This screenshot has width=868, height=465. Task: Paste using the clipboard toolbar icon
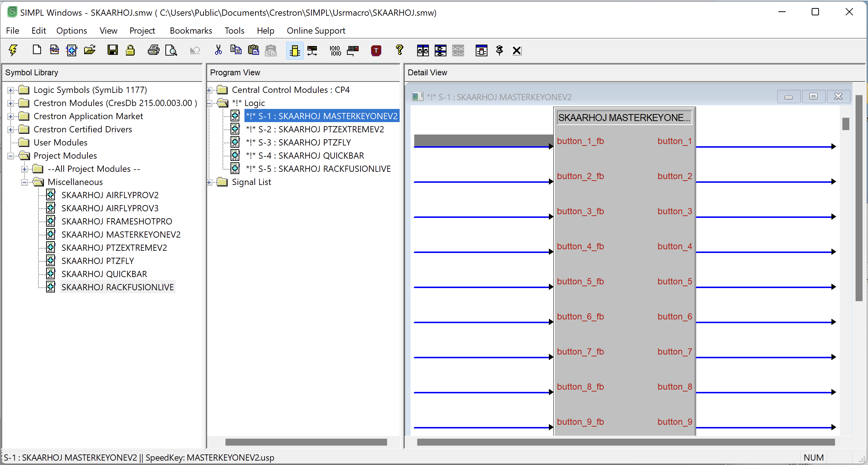[x=253, y=50]
